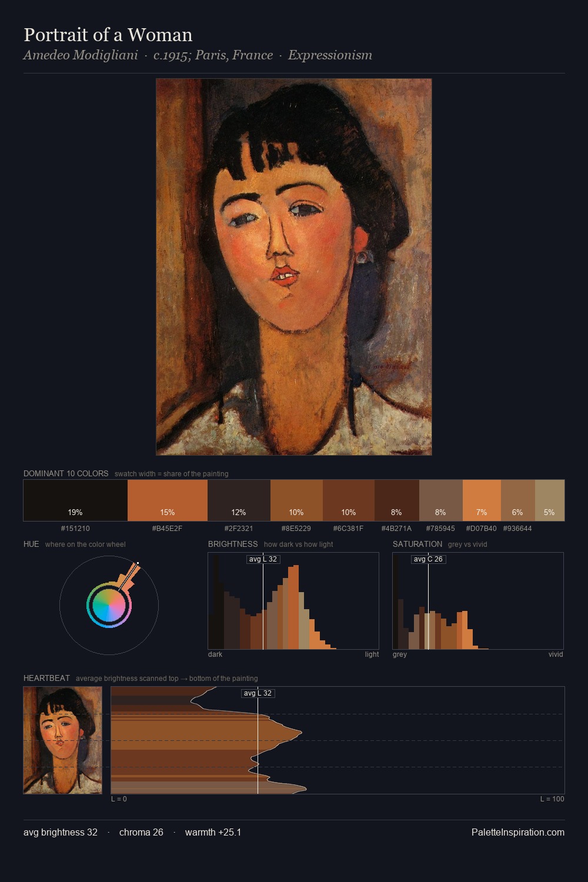The image size is (588, 882).
Task: Pick the 12% dark swatch in the palette
Action: coord(239,500)
